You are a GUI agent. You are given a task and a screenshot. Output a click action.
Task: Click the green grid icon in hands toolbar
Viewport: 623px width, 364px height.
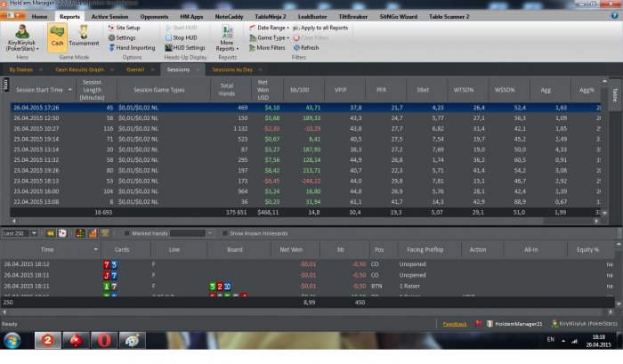[80, 233]
